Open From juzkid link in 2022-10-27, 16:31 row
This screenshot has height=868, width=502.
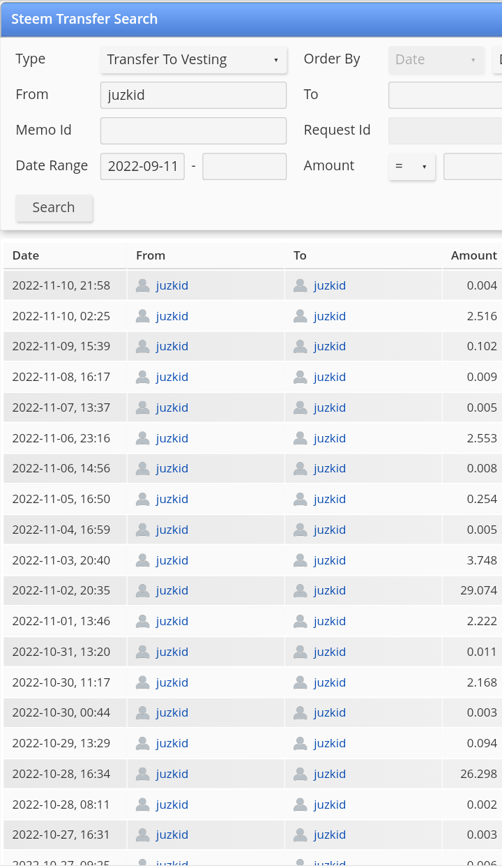click(x=172, y=835)
